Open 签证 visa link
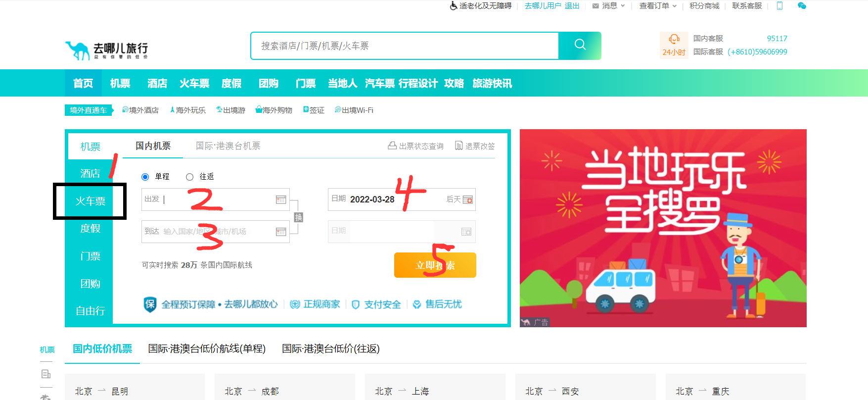Viewport: 868px width, 400px height. point(314,110)
